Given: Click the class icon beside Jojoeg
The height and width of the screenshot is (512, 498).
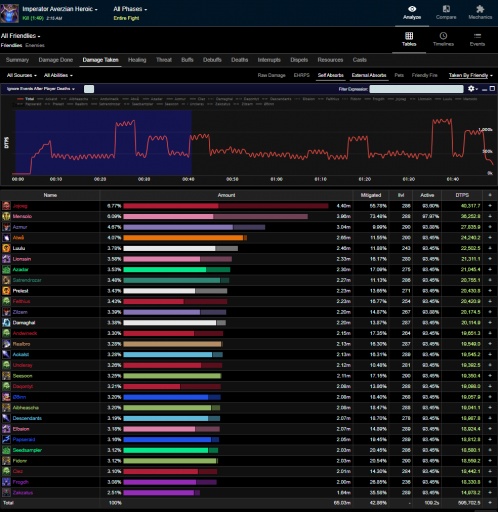Looking at the screenshot, I should [6, 206].
